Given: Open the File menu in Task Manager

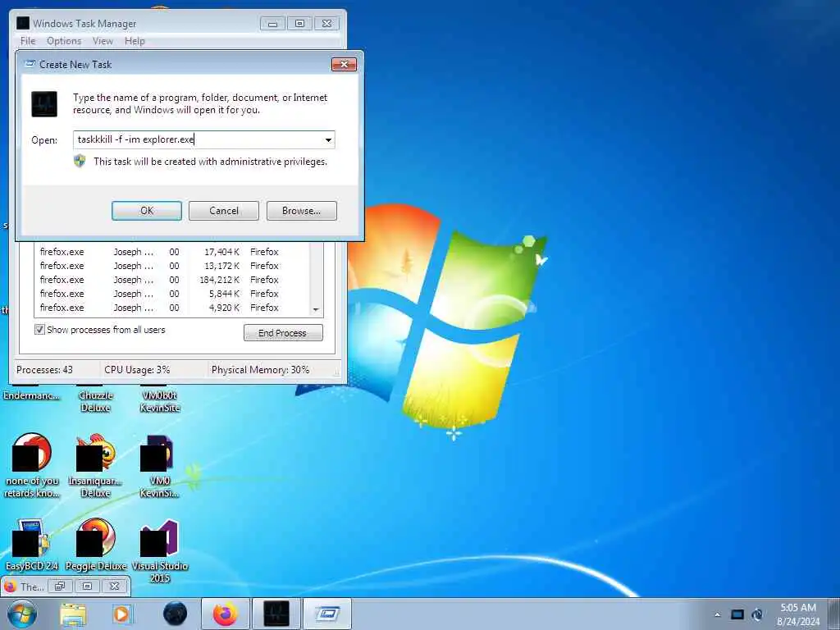Looking at the screenshot, I should click(x=28, y=41).
